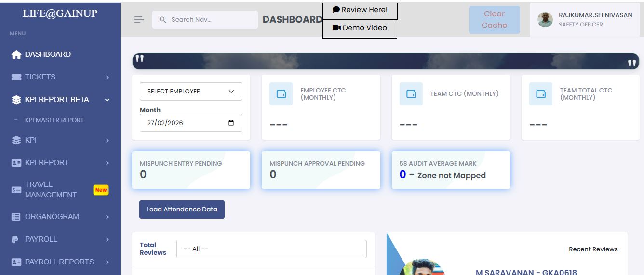Open the Total Reviews All dropdown
Viewport: 644px width, 275px height.
[271, 249]
